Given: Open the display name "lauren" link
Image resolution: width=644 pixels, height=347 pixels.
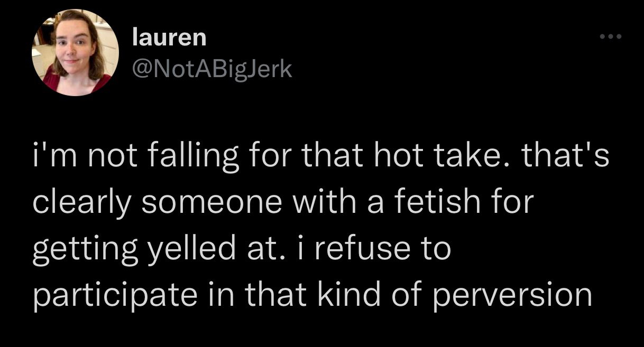Looking at the screenshot, I should [x=169, y=38].
